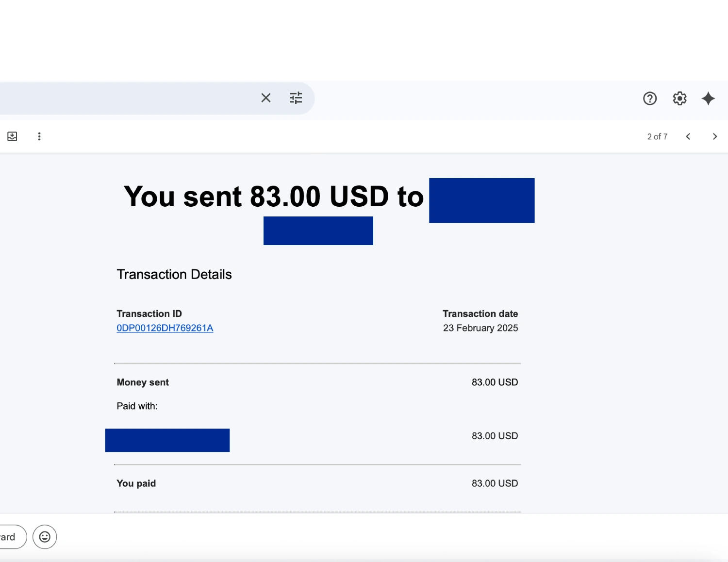Image resolution: width=728 pixels, height=562 pixels.
Task: Click the "2 of 7" email counter
Action: pyautogui.click(x=657, y=136)
